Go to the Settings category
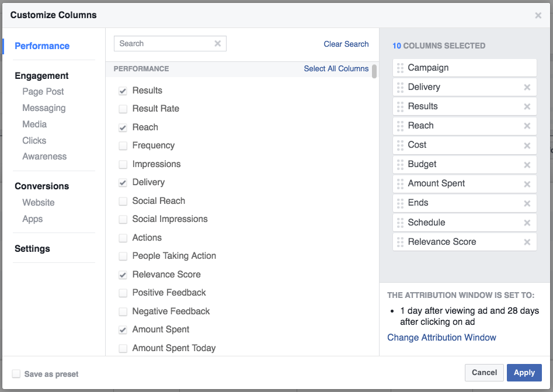The image size is (553, 392). 32,249
